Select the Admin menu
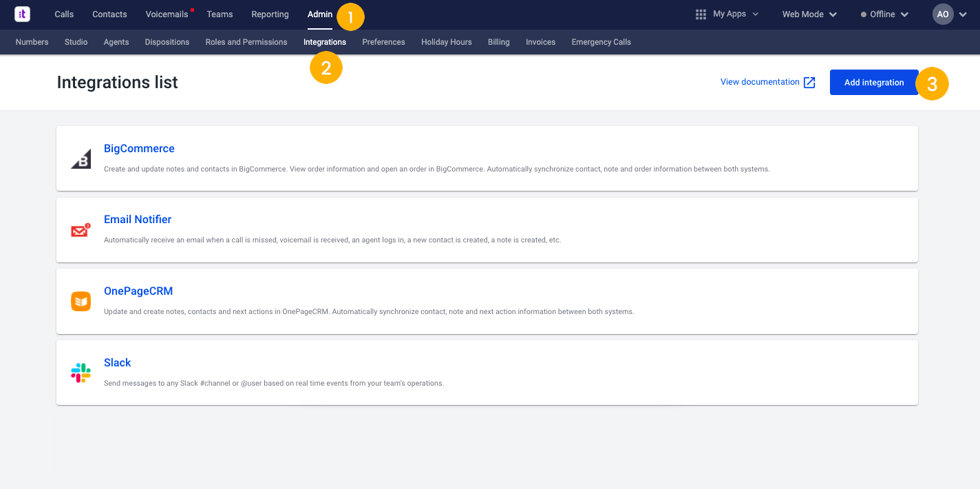980x489 pixels. (320, 14)
